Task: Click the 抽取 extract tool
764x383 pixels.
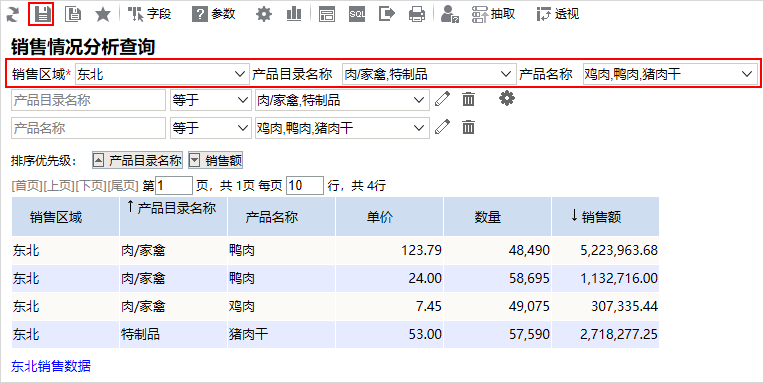Action: (494, 14)
